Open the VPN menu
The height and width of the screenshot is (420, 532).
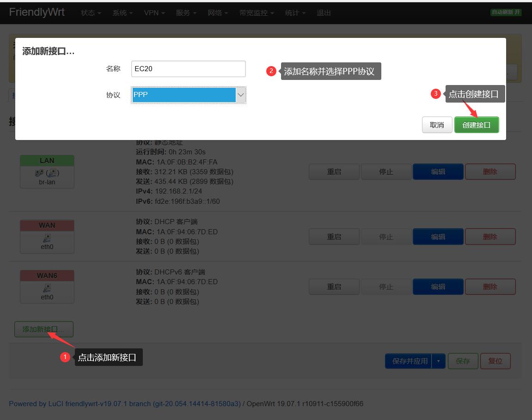153,12
